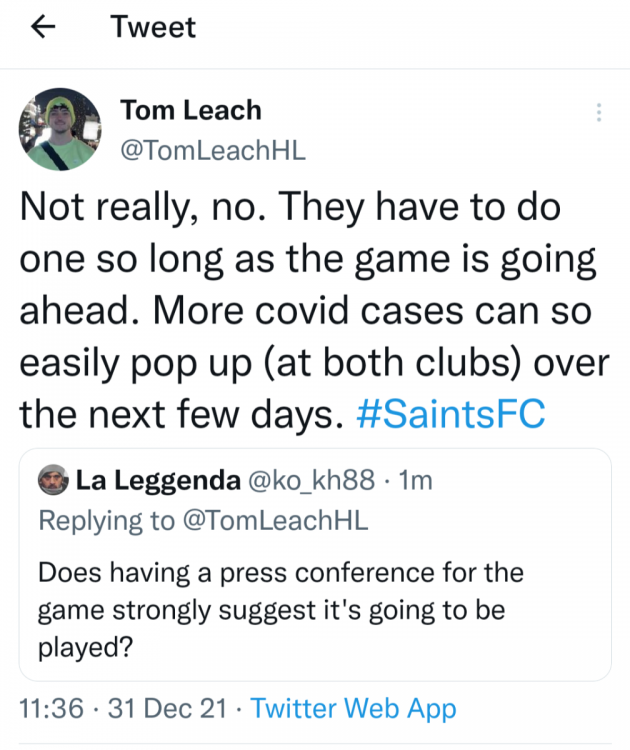The width and height of the screenshot is (630, 750).
Task: Click the Tweet header title
Action: [153, 28]
